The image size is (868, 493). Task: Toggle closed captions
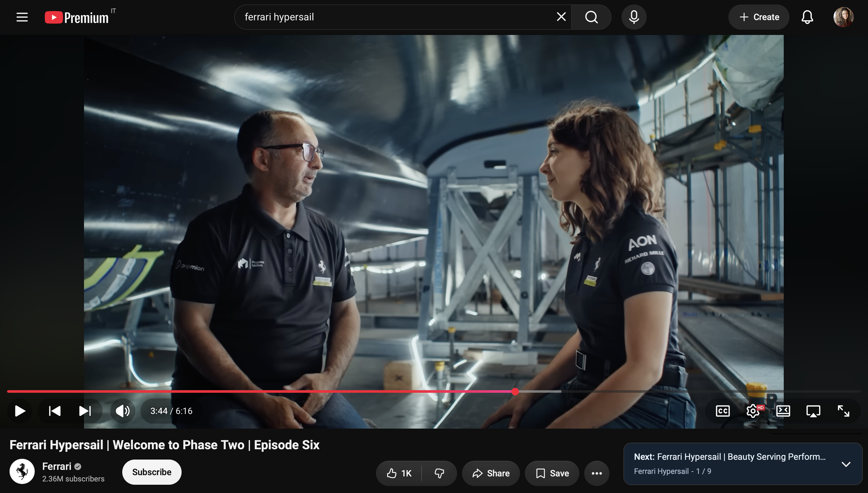coord(723,411)
